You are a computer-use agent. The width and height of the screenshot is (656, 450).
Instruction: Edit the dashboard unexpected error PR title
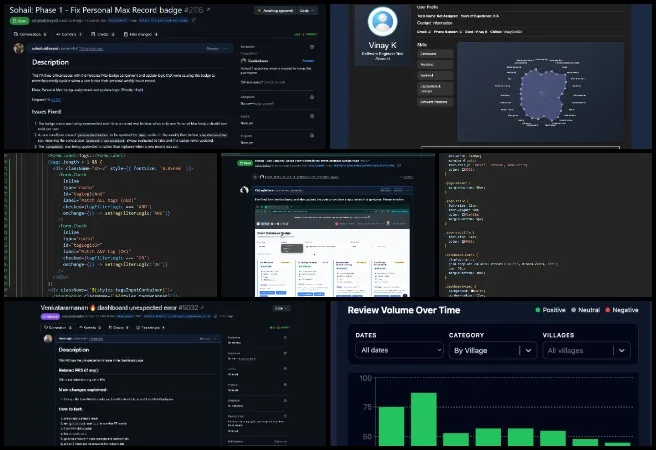[x=202, y=308]
